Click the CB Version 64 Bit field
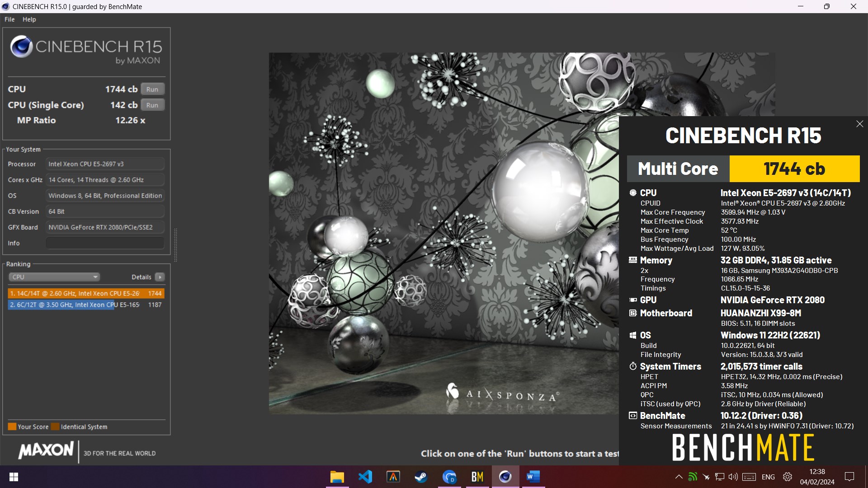Image resolution: width=868 pixels, height=488 pixels. [x=105, y=211]
